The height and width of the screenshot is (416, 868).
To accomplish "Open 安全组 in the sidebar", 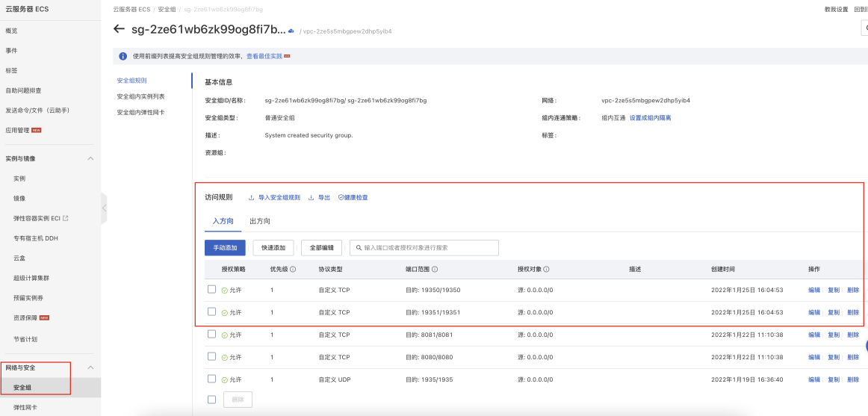I will pos(22,387).
